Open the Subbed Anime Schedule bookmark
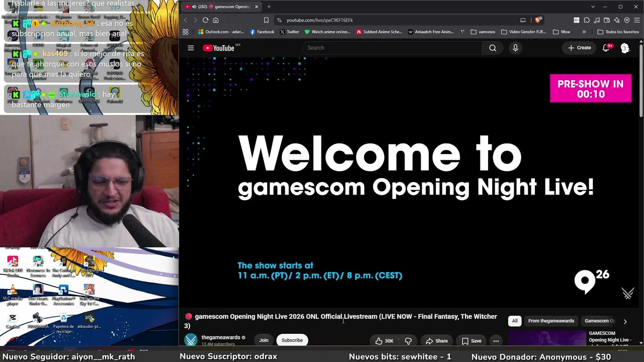Image resolution: width=644 pixels, height=362 pixels. pyautogui.click(x=379, y=32)
